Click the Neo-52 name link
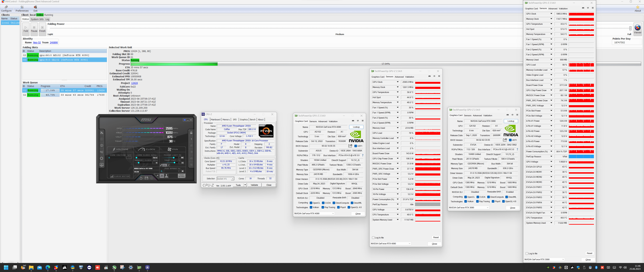The height and width of the screenshot is (272, 644). click(x=37, y=43)
